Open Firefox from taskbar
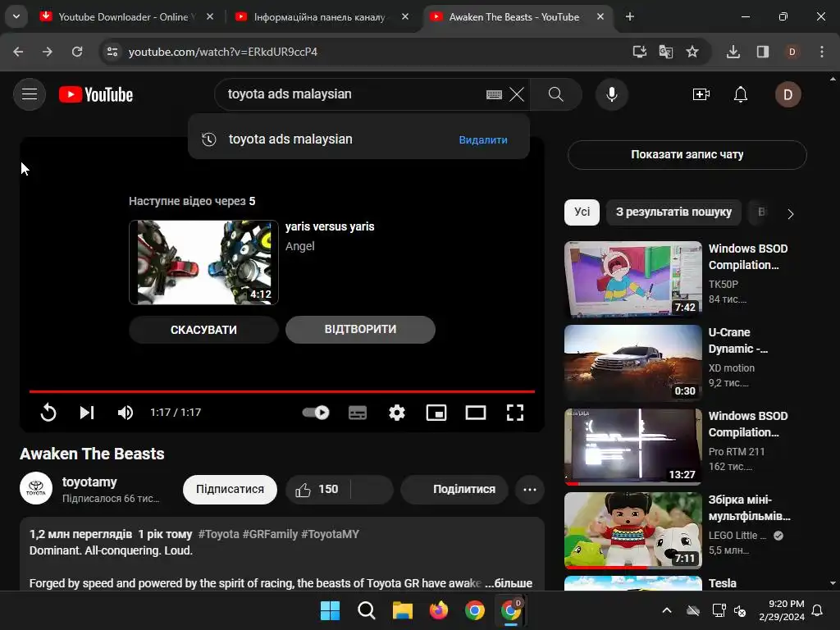Image resolution: width=840 pixels, height=630 pixels. pos(439,610)
